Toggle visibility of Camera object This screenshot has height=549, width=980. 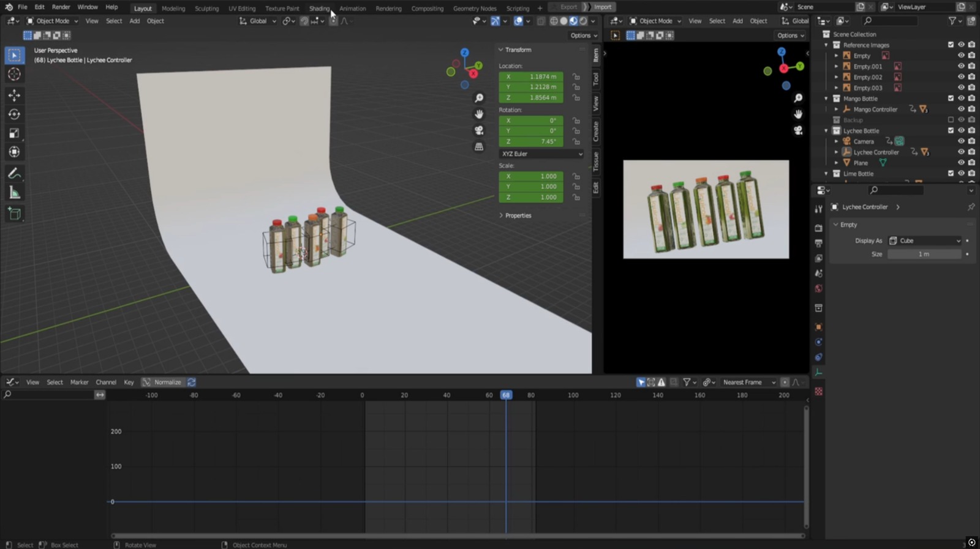pyautogui.click(x=961, y=141)
